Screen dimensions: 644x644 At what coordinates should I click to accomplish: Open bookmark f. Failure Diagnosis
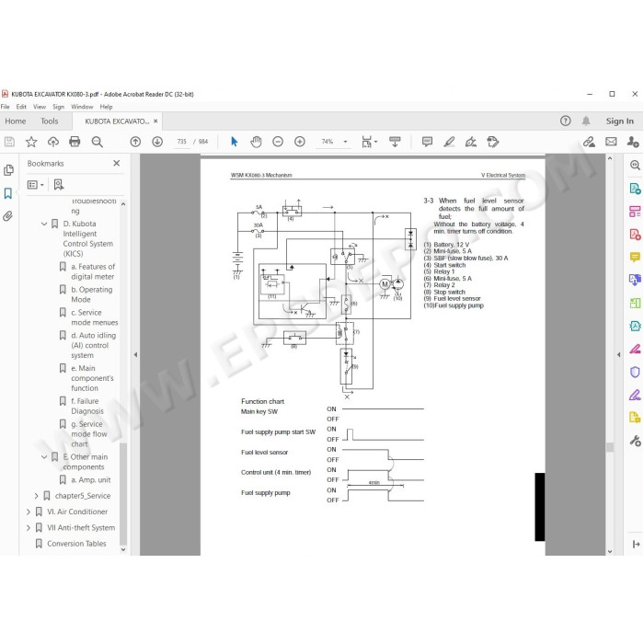pyautogui.click(x=87, y=407)
